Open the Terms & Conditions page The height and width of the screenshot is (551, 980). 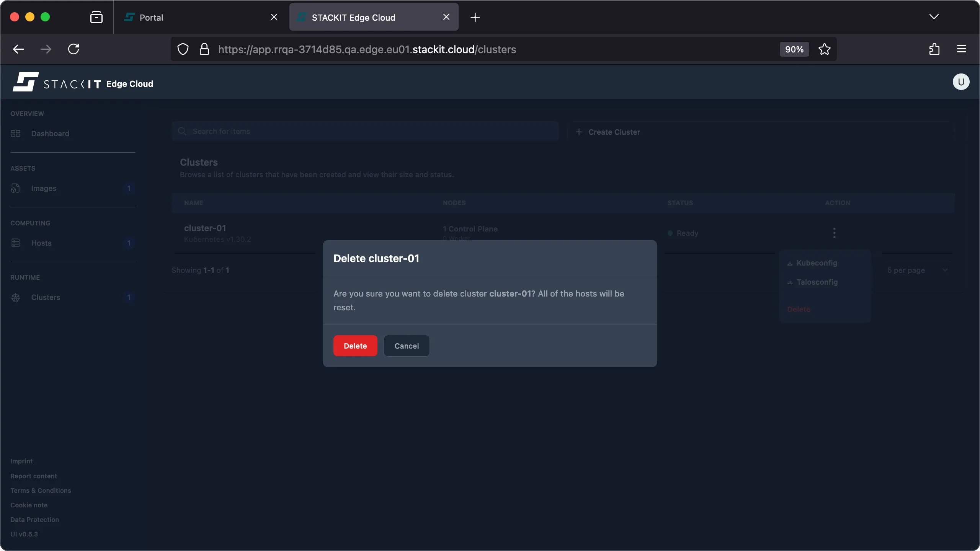pos(41,490)
